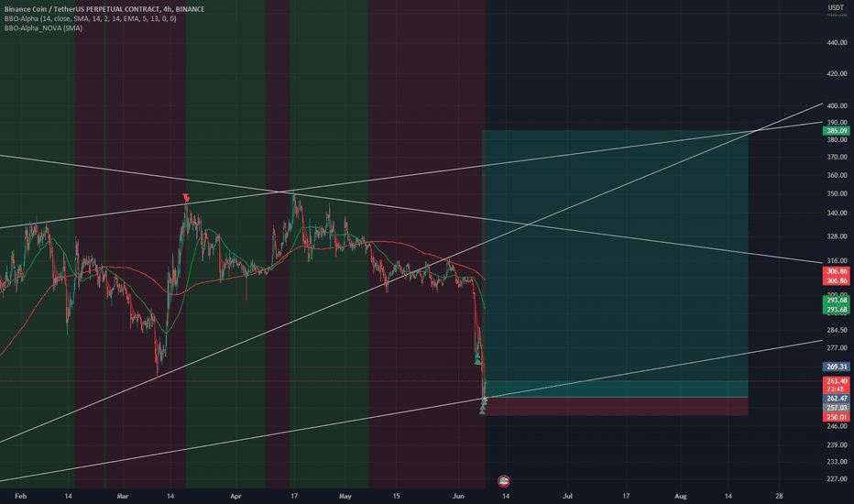854x504 pixels.
Task: Click the 316.00 price axis label
Action: click(836, 261)
